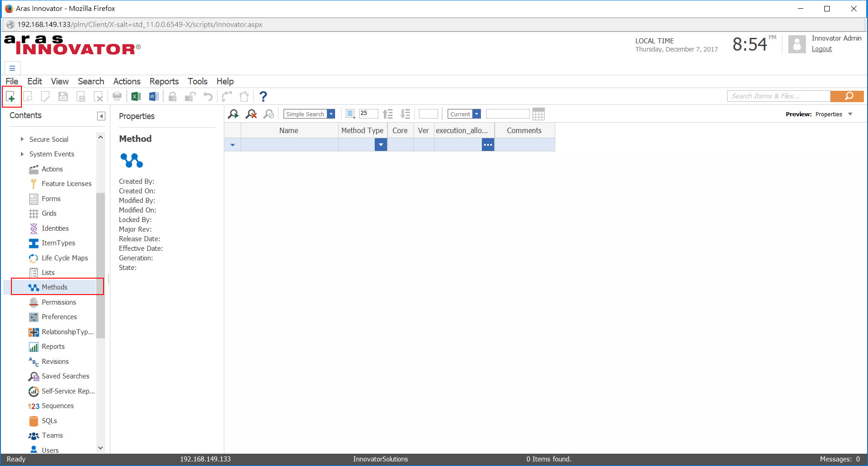Screen dimensions: 868x466
Task: Click execution_allowed ellipsis picker button
Action: [x=488, y=145]
